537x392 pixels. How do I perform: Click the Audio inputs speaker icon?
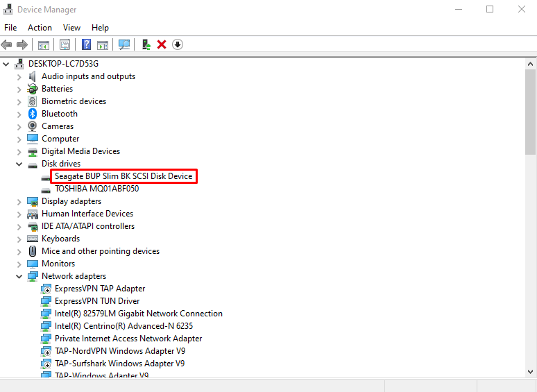click(33, 76)
